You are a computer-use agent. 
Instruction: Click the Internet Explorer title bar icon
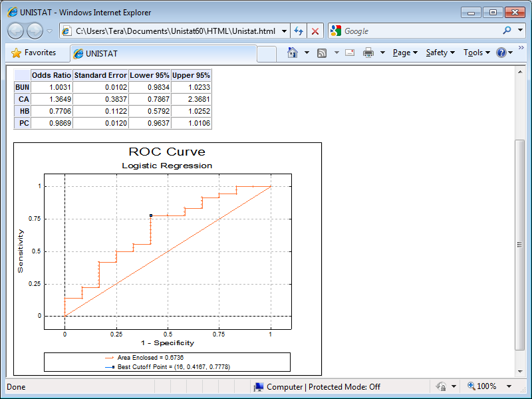coord(13,12)
